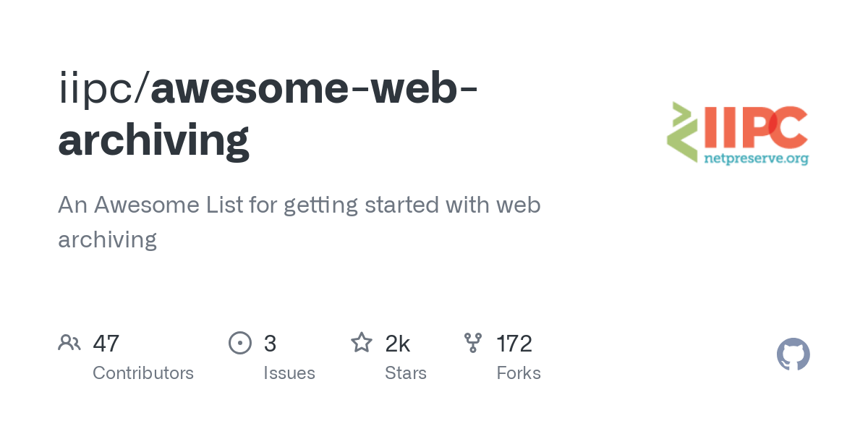Open the GitHub octocat logo
868x434 pixels.
(x=793, y=355)
